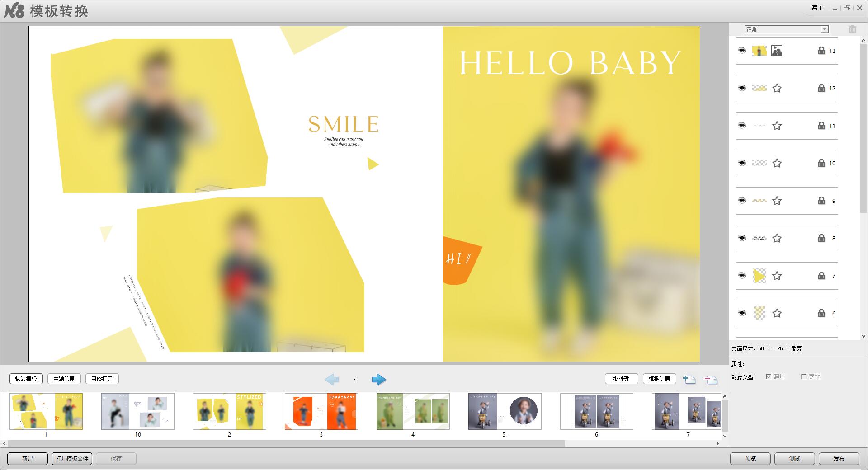
Task: Check the 素材 object type checkbox
Action: 803,376
